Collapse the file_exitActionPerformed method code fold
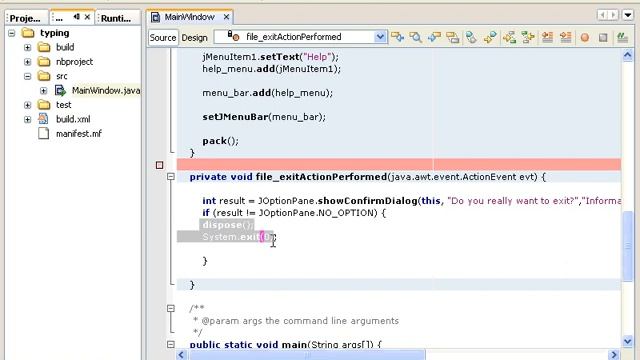640x360 pixels. coord(171,177)
